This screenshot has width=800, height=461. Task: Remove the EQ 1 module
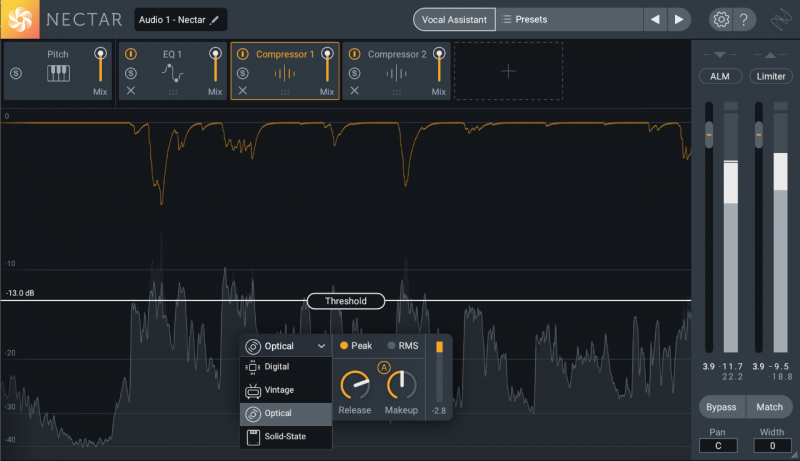[x=131, y=91]
